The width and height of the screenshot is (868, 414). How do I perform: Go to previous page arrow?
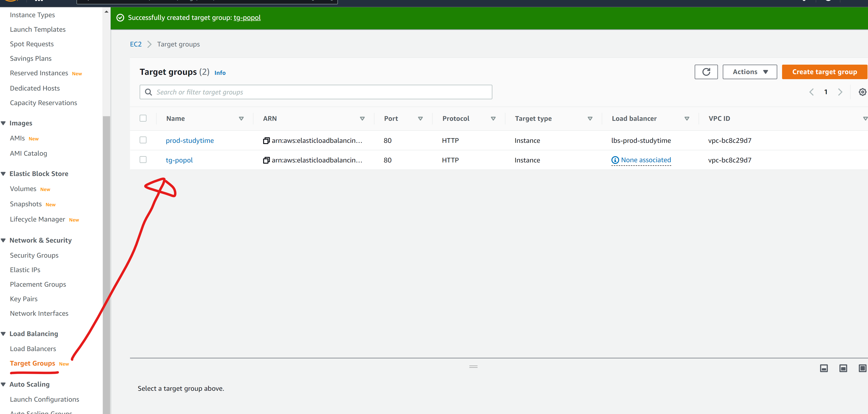(x=811, y=92)
